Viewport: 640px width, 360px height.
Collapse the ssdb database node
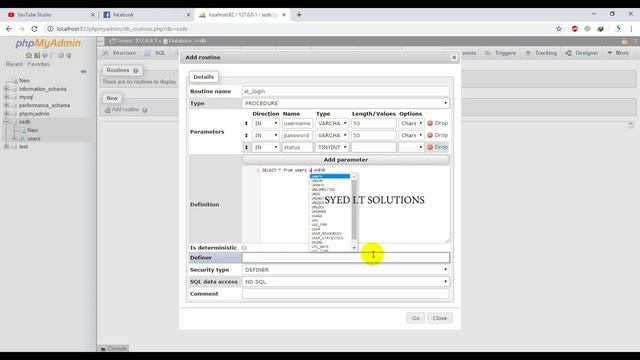7,122
